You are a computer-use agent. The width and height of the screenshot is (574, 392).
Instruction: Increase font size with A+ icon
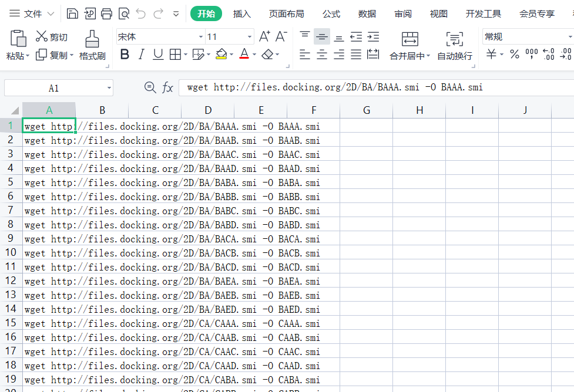264,36
